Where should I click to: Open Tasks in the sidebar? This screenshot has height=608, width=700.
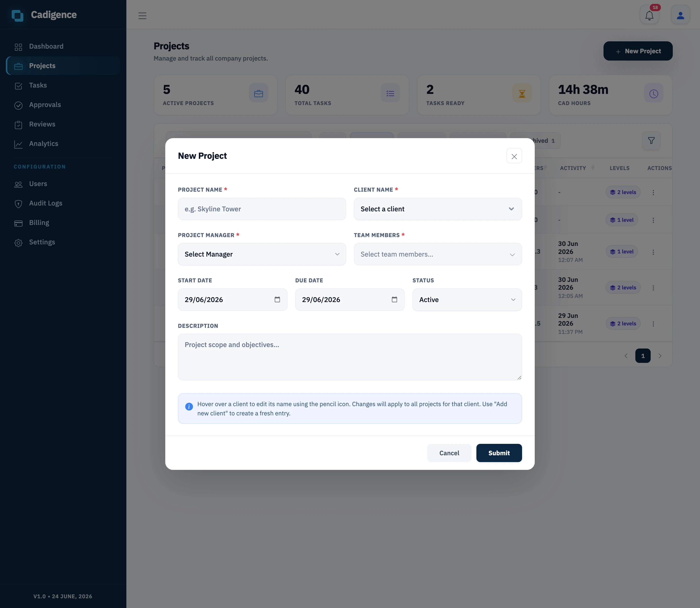pos(63,86)
